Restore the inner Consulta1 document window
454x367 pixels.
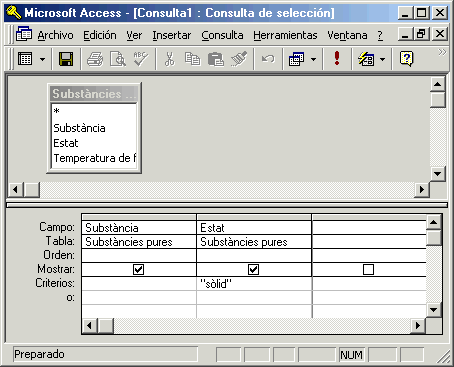point(421,34)
